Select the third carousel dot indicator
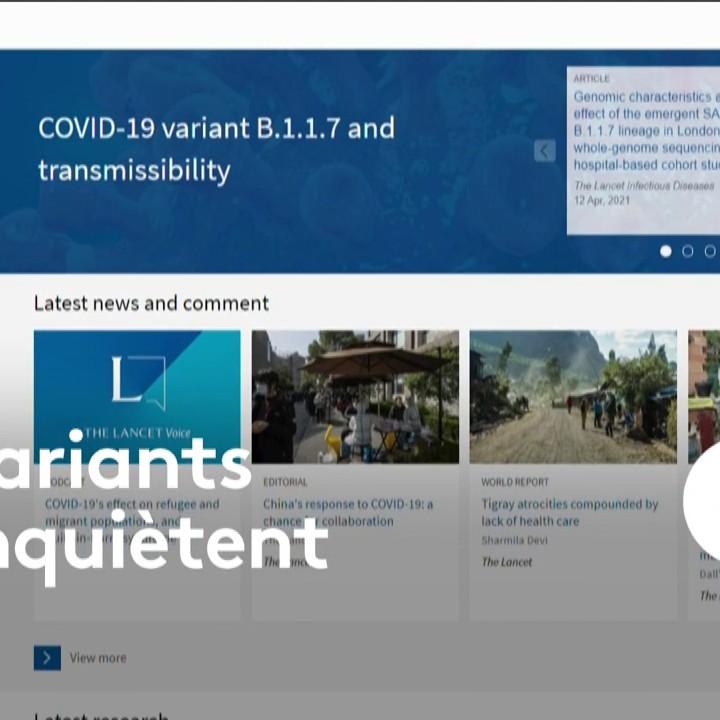The width and height of the screenshot is (720, 720). [710, 251]
